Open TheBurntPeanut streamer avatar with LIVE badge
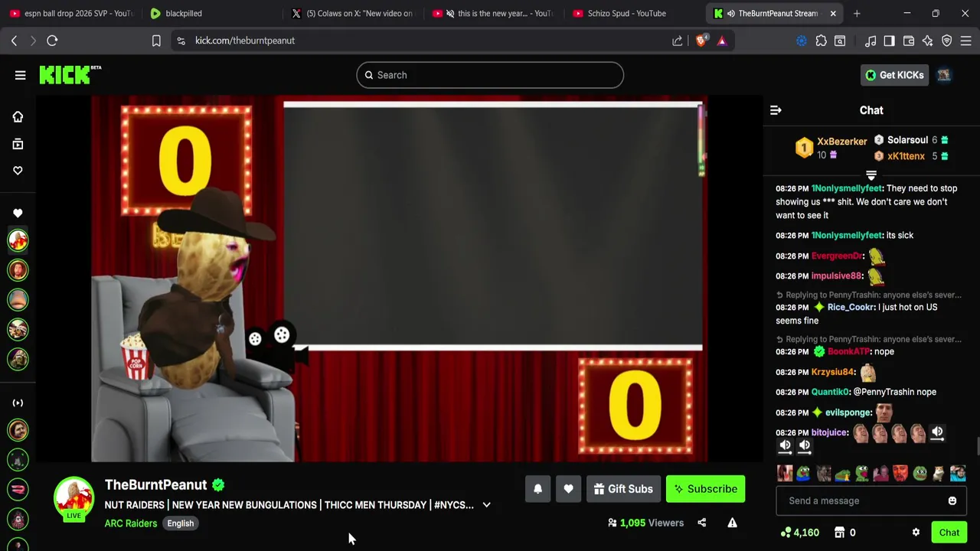The image size is (980, 551). [x=73, y=498]
